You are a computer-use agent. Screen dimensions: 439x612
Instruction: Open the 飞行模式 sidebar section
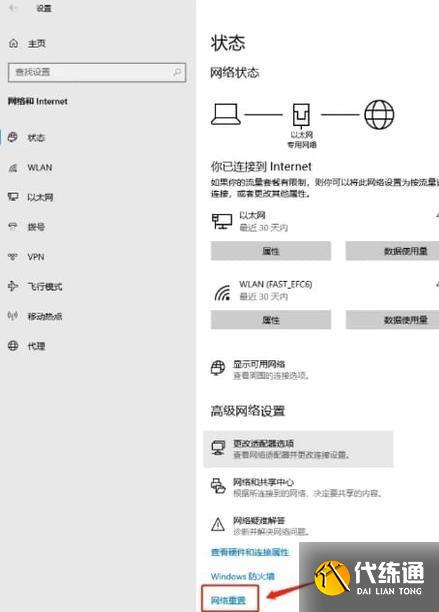pyautogui.click(x=44, y=286)
